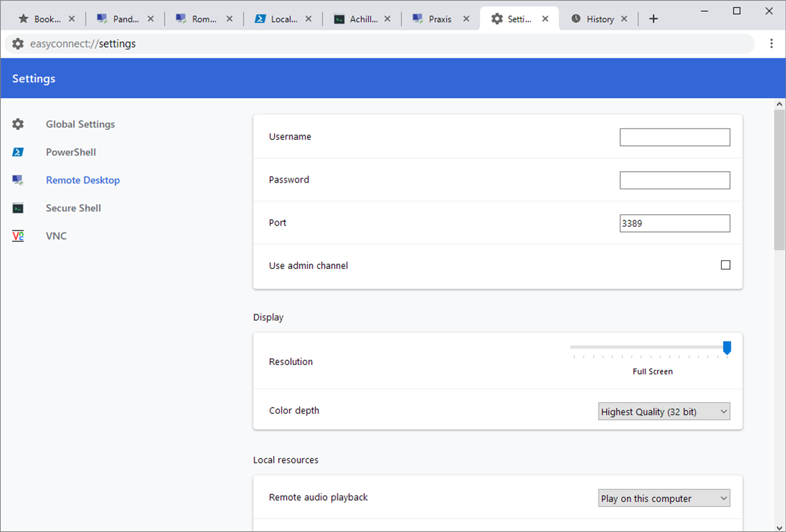Open PowerShell settings section
This screenshot has width=786, height=532.
70,152
